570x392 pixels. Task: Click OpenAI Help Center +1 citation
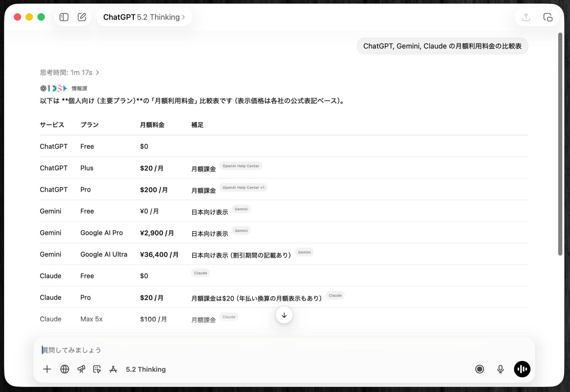point(243,188)
